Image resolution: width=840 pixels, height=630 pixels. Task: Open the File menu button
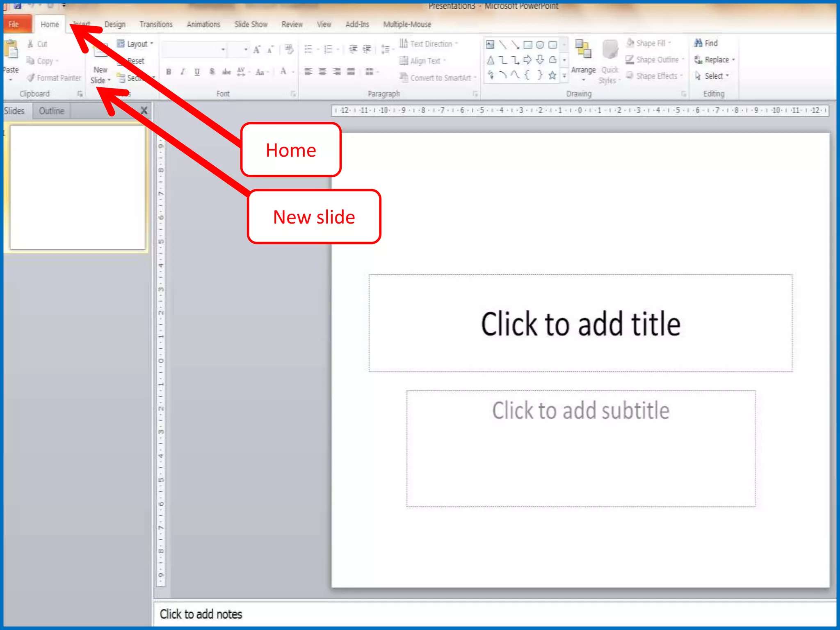tap(14, 25)
